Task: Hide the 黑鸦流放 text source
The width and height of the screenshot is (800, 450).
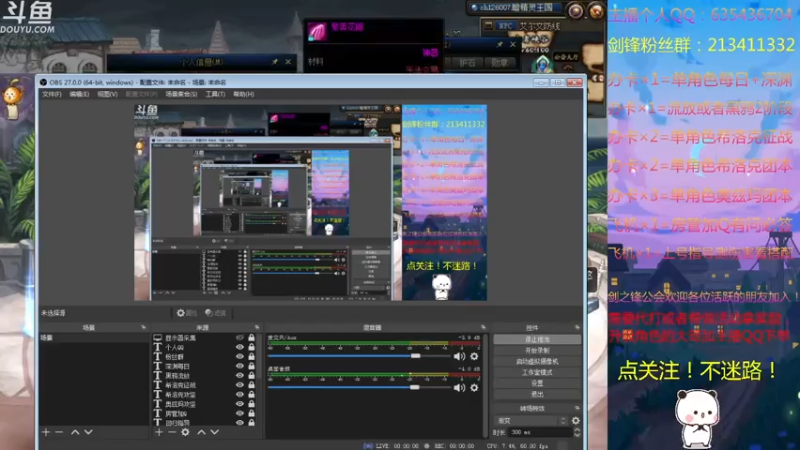Action: coord(239,376)
